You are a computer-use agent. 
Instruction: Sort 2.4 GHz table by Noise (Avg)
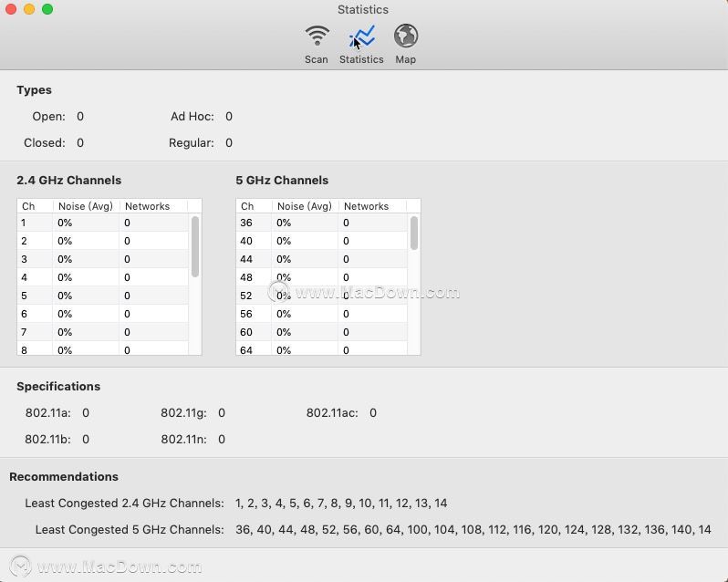86,206
